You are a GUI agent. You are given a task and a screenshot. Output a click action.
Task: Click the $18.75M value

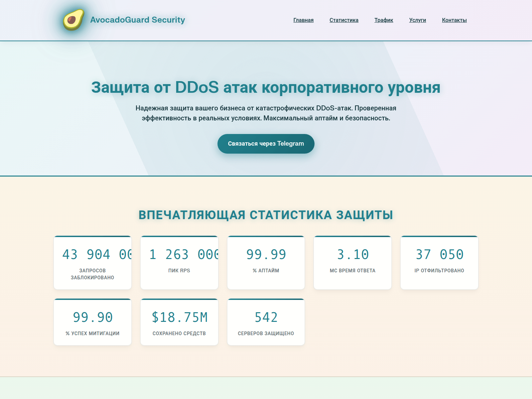[x=180, y=318]
